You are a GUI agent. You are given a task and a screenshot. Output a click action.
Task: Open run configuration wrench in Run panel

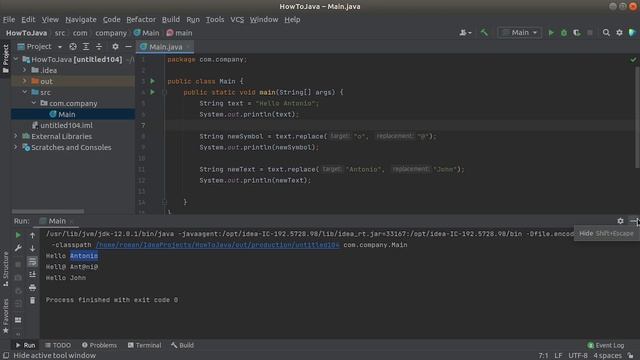click(x=18, y=248)
